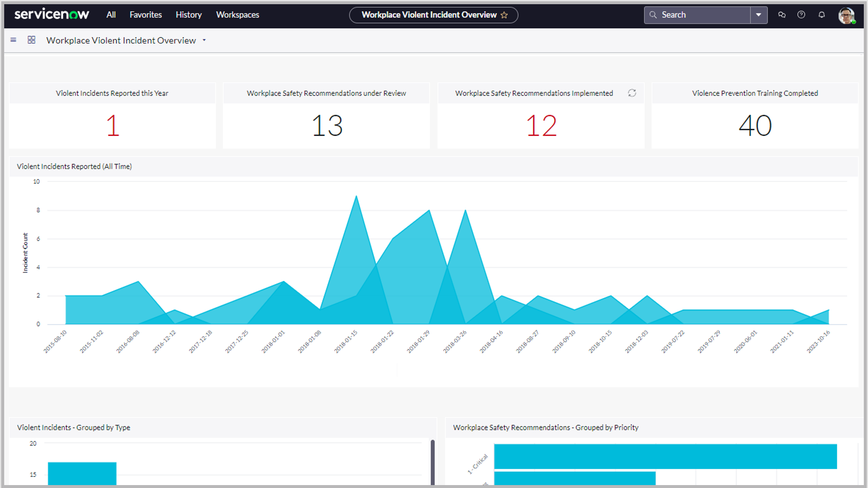Open the Workspaces menu
The height and width of the screenshot is (488, 868).
point(237,15)
